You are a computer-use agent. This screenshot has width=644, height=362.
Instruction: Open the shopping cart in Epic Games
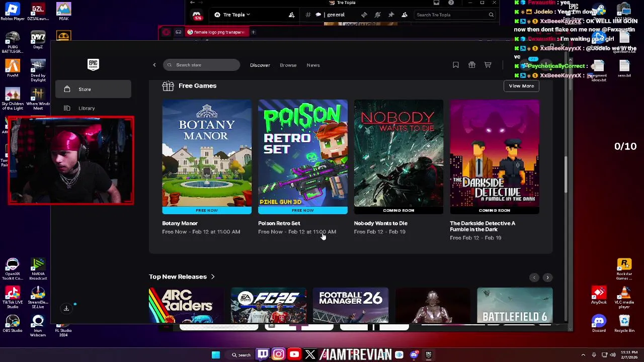[488, 65]
